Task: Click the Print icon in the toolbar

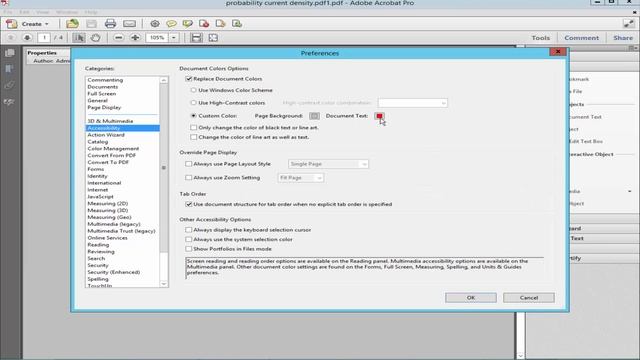Action: [x=110, y=24]
